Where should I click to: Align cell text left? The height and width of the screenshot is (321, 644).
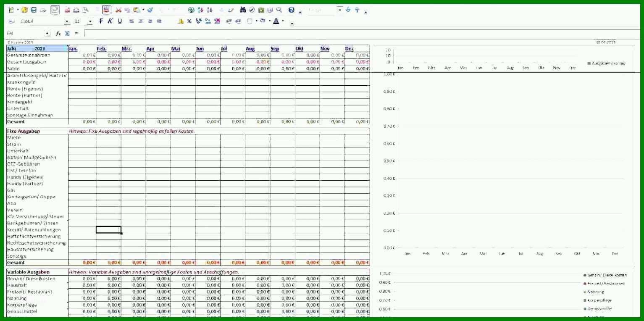(131, 21)
